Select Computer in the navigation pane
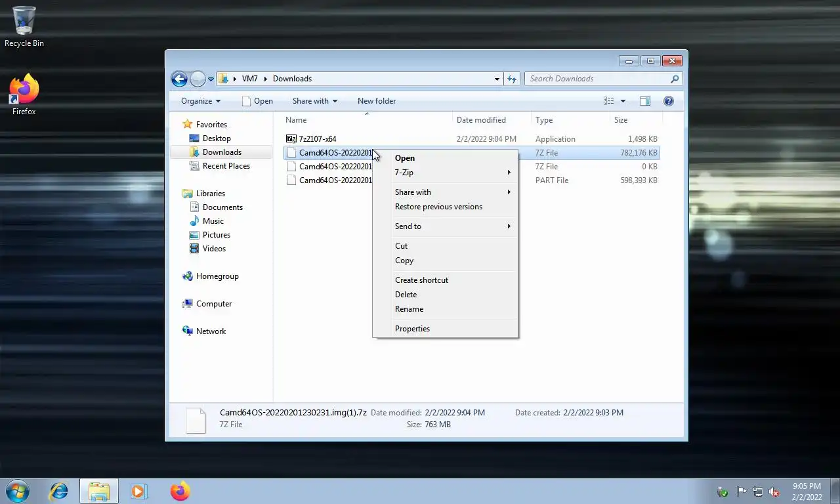The height and width of the screenshot is (504, 840). click(214, 304)
